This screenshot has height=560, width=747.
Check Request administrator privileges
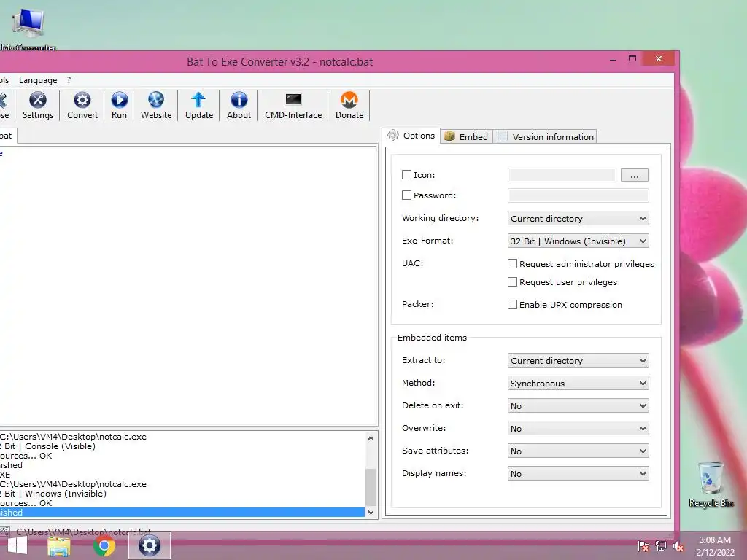(512, 264)
